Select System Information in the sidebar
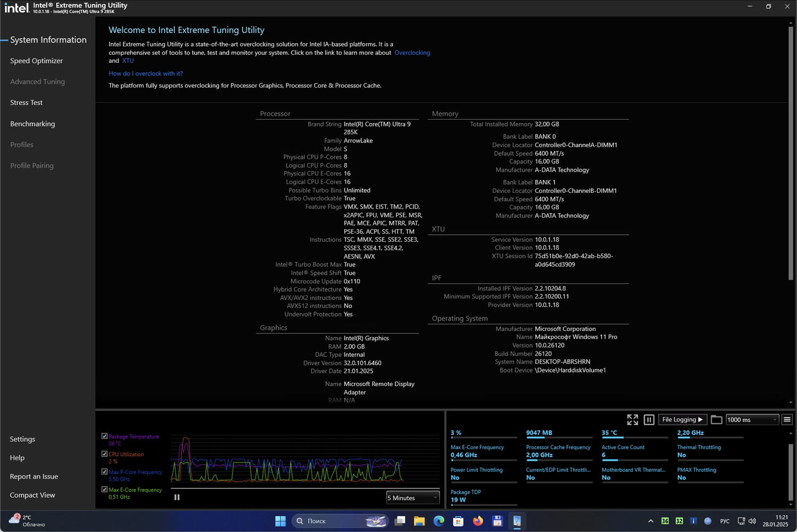 (x=48, y=40)
